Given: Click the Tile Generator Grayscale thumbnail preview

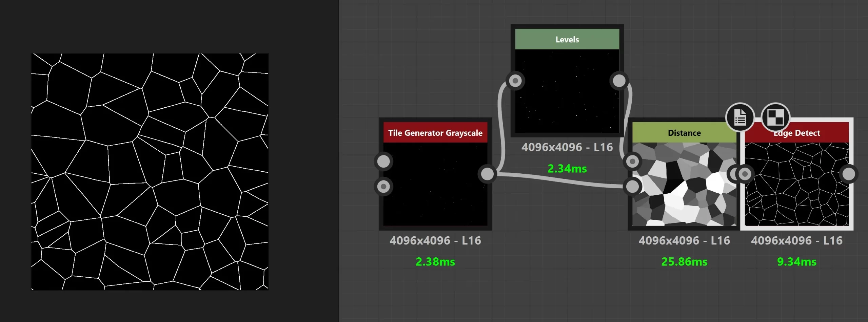Looking at the screenshot, I should click(x=435, y=184).
